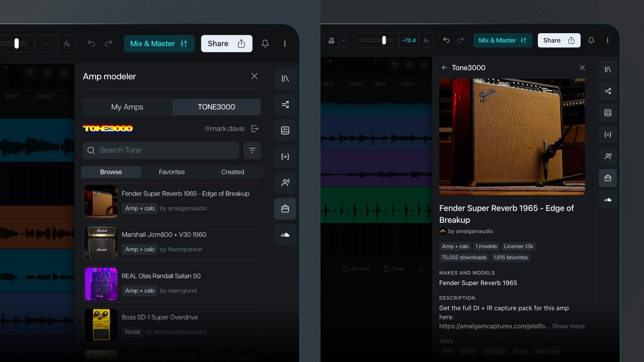Click Share button in Tone3000 window

559,40
